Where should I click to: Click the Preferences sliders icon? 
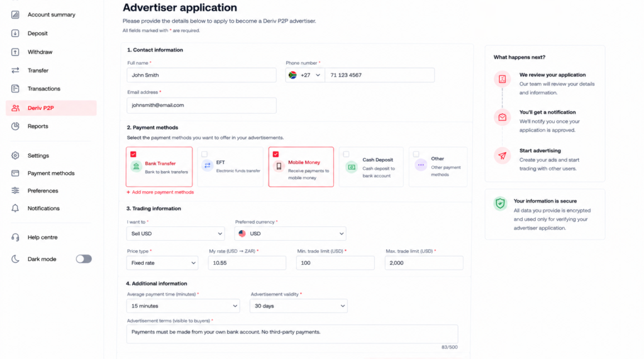(15, 191)
